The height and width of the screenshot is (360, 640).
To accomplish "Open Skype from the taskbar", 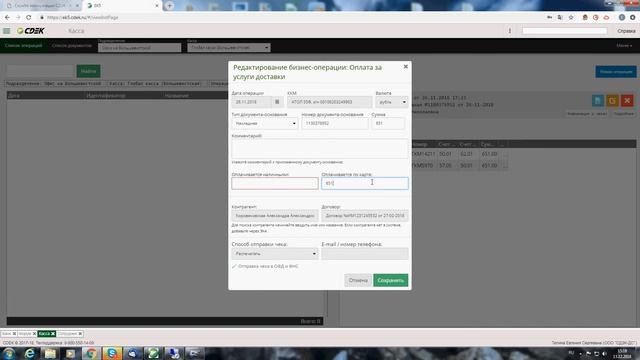I will tap(112, 353).
